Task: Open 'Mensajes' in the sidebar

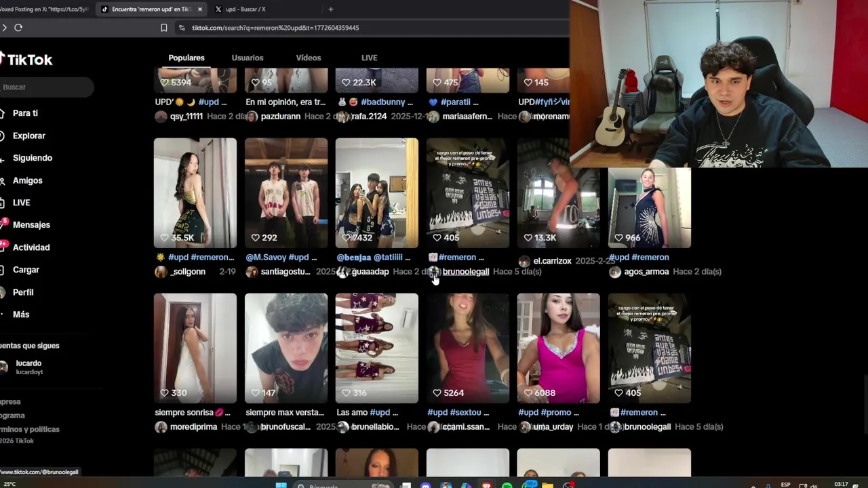Action: [31, 225]
